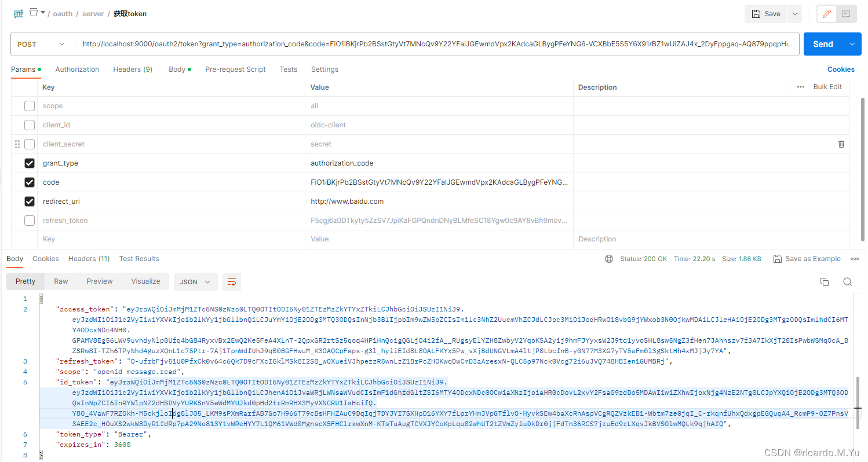Click the save response disk icon
The image size is (868, 462).
point(778,259)
